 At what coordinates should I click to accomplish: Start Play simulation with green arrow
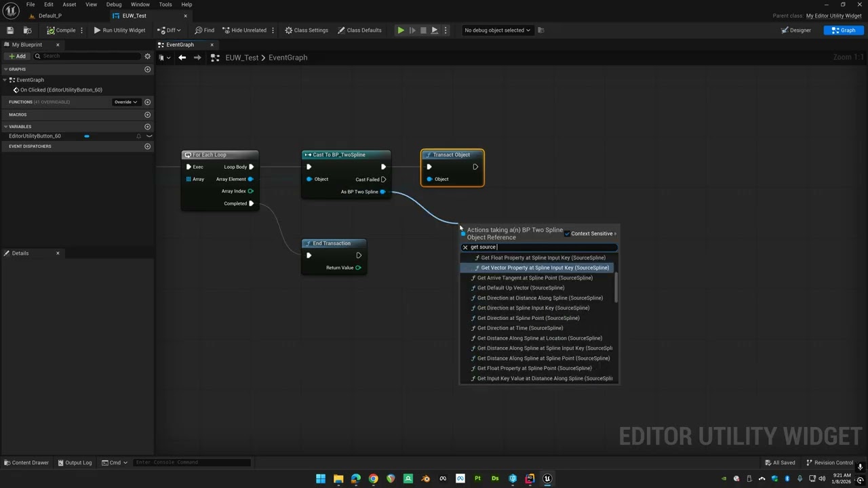click(x=401, y=30)
